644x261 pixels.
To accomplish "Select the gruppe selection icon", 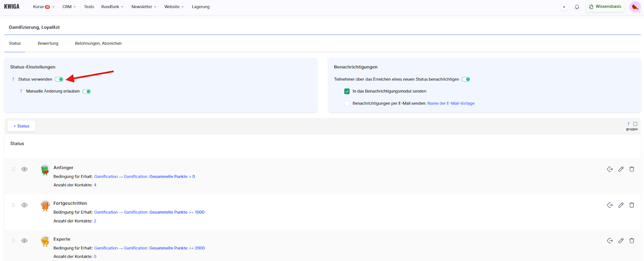I will 635,124.
